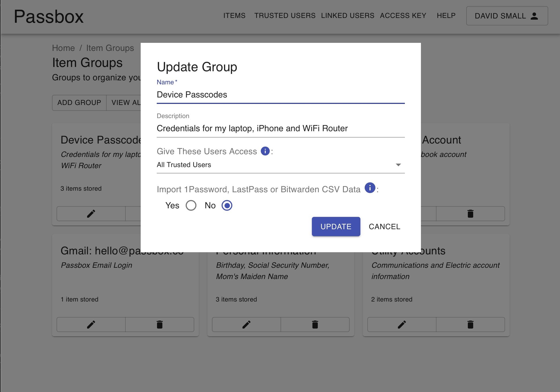This screenshot has height=392, width=560.
Task: Cancel the Update Group dialog
Action: tap(384, 227)
